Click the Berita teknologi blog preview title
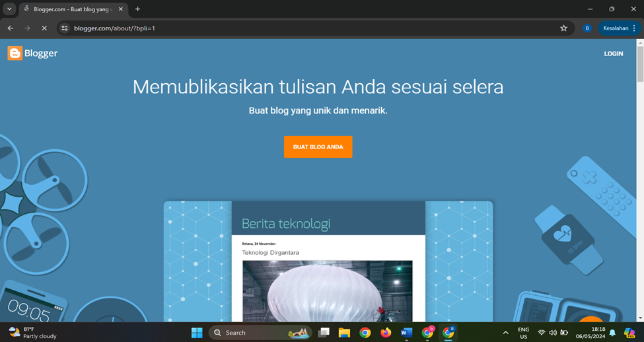The width and height of the screenshot is (644, 342). coord(286,224)
